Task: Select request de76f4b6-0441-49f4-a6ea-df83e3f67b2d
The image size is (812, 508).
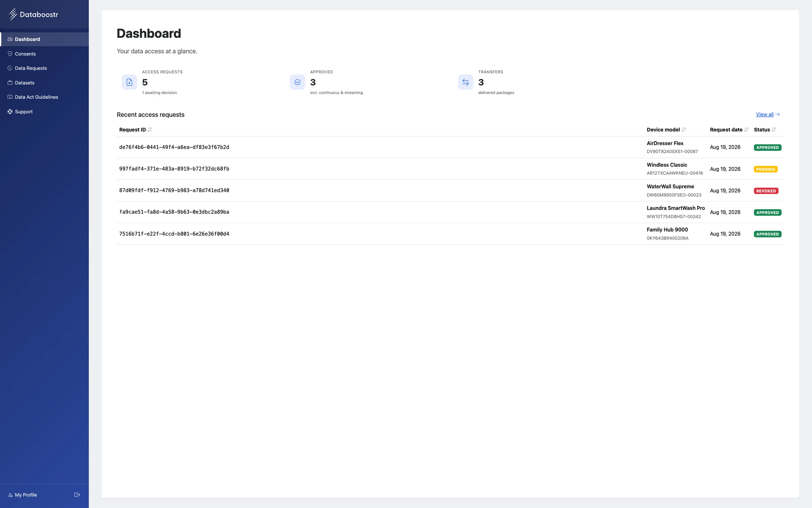Action: point(174,147)
